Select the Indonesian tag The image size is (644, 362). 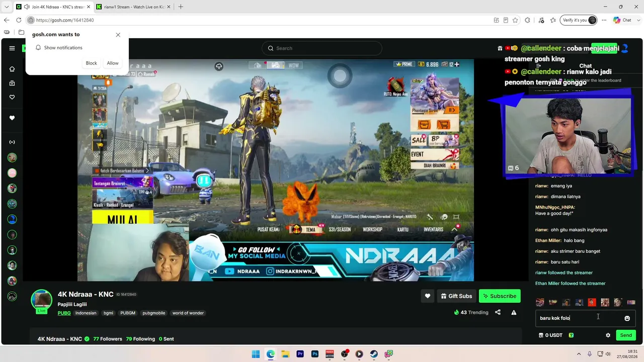point(86,313)
